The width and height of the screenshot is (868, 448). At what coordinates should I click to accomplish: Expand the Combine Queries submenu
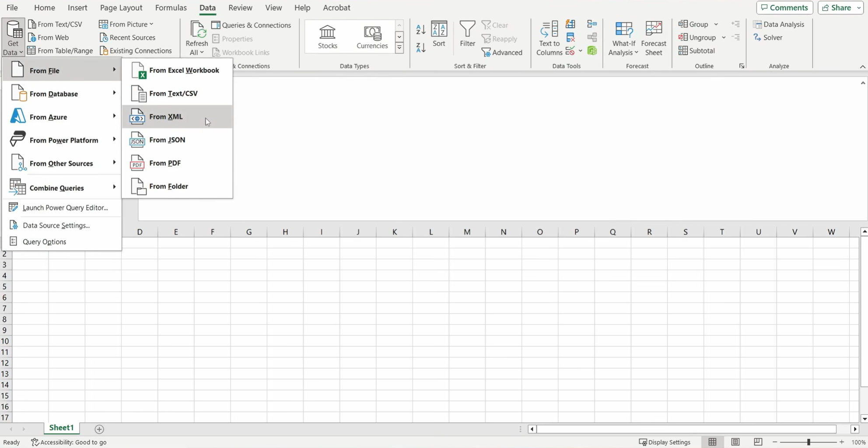tap(62, 188)
